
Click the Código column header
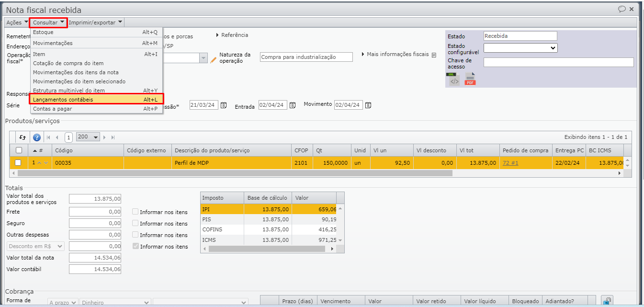click(x=88, y=150)
